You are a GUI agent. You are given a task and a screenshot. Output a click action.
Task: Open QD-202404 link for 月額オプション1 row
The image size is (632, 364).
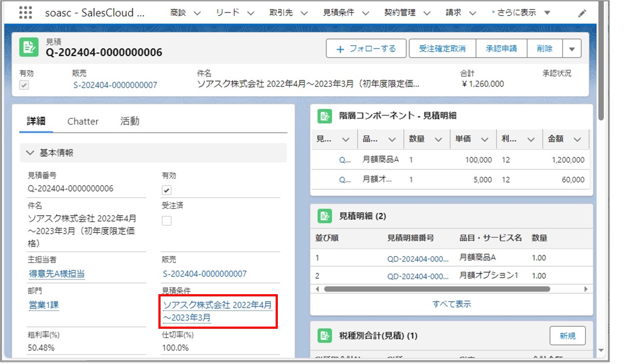click(418, 276)
